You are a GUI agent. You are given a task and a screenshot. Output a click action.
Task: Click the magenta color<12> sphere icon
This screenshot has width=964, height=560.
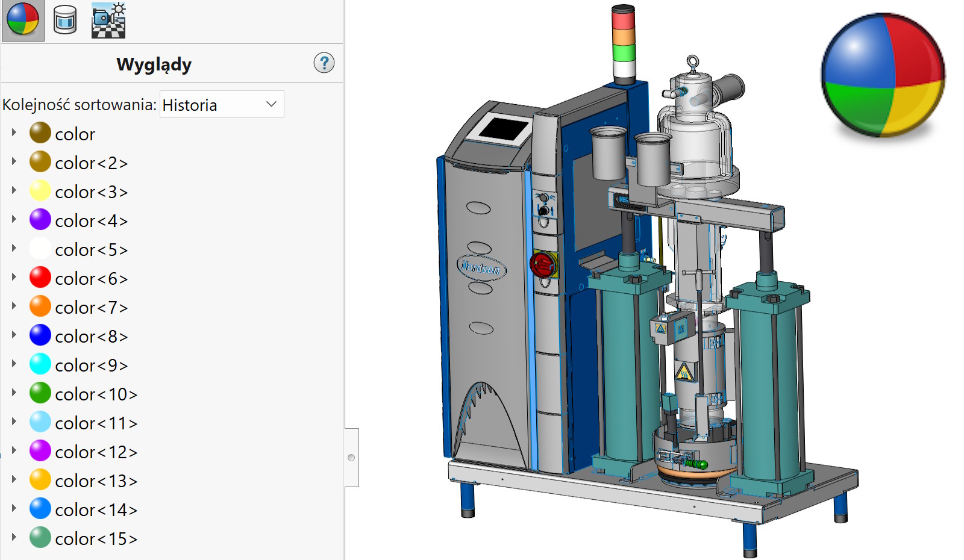(x=40, y=451)
